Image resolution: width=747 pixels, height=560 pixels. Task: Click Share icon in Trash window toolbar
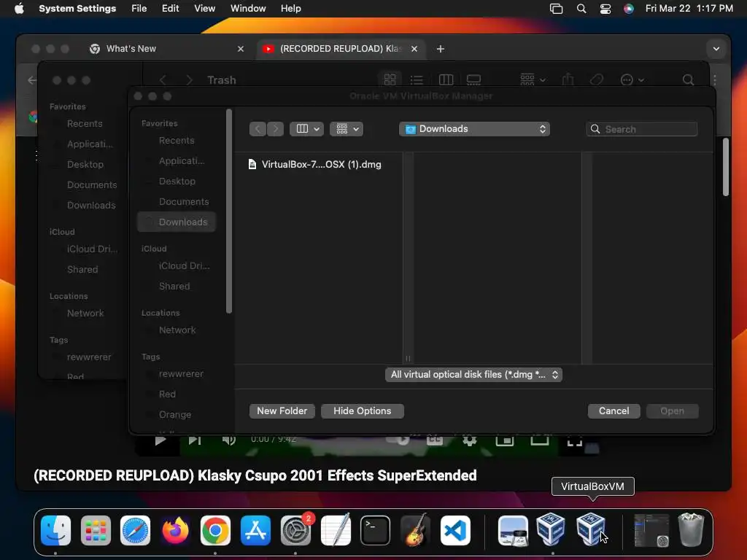click(568, 79)
